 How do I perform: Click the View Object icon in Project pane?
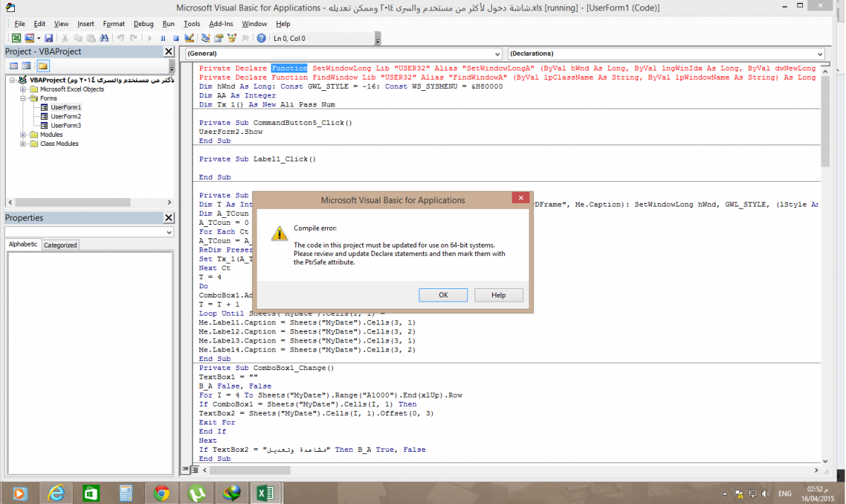[x=26, y=66]
